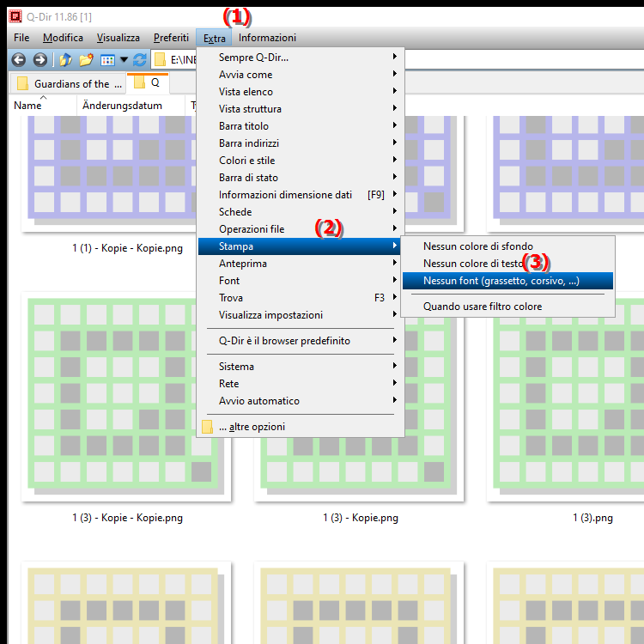This screenshot has height=644, width=644.
Task: Click file name 1 (1) - Kopie - Kopie.png
Action: (127, 248)
